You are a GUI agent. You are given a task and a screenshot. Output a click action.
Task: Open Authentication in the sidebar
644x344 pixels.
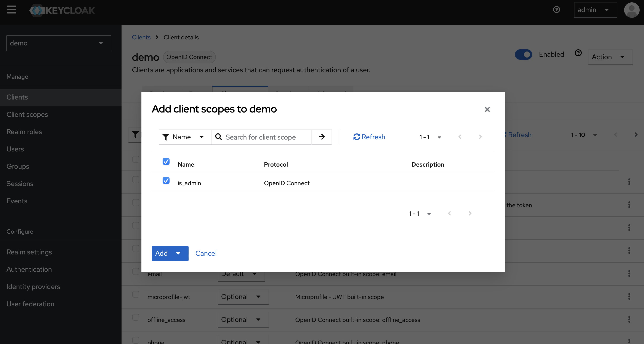(x=61, y=269)
